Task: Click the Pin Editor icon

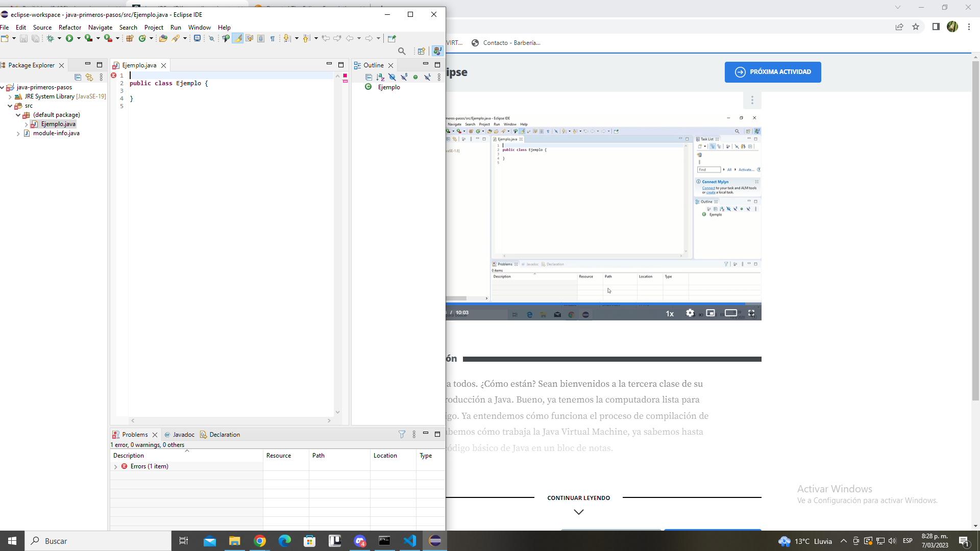Action: (x=392, y=38)
